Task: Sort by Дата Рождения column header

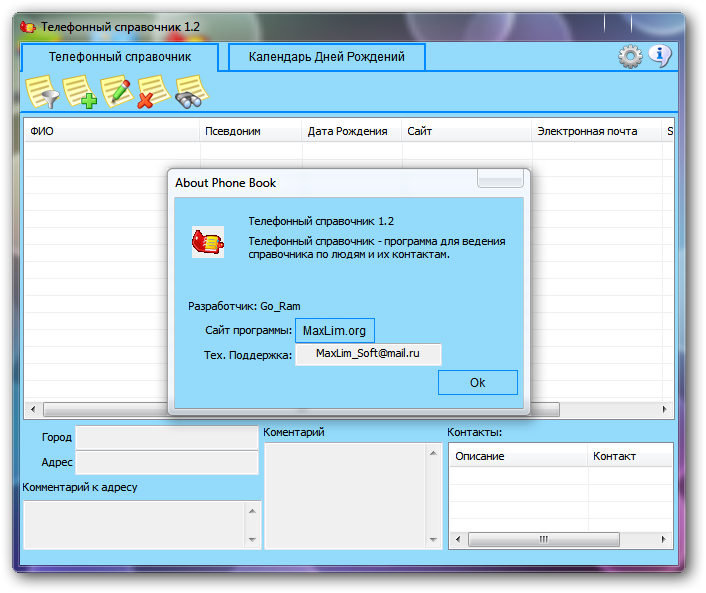Action: click(x=351, y=131)
